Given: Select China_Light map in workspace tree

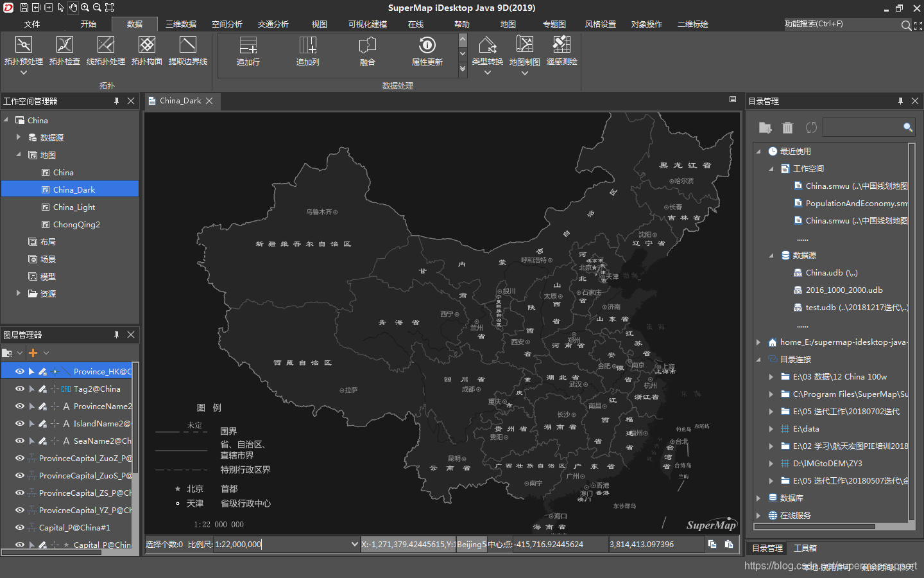Looking at the screenshot, I should point(74,207).
